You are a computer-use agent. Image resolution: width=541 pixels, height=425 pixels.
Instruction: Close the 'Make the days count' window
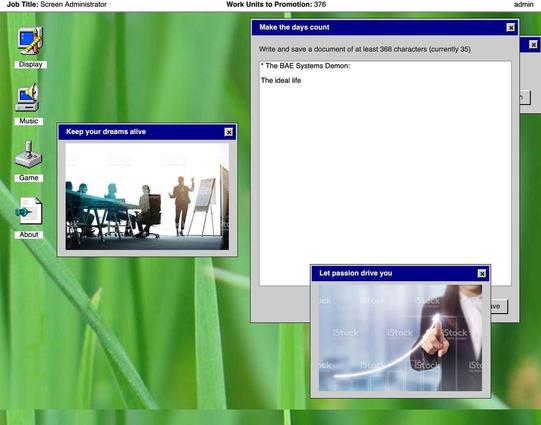click(511, 28)
